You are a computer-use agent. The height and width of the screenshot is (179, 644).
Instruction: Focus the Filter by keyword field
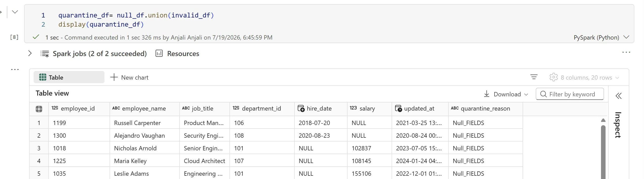coord(570,94)
